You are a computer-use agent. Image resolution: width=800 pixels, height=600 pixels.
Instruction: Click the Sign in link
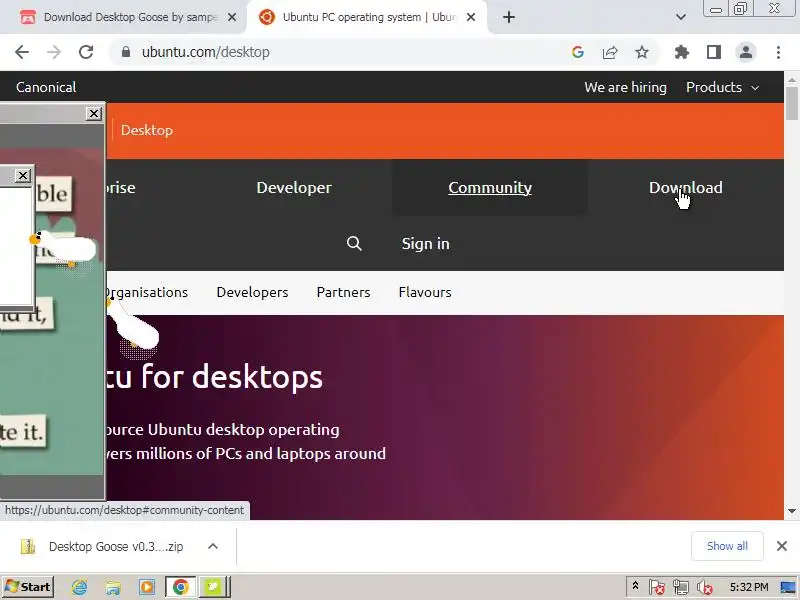(x=426, y=243)
